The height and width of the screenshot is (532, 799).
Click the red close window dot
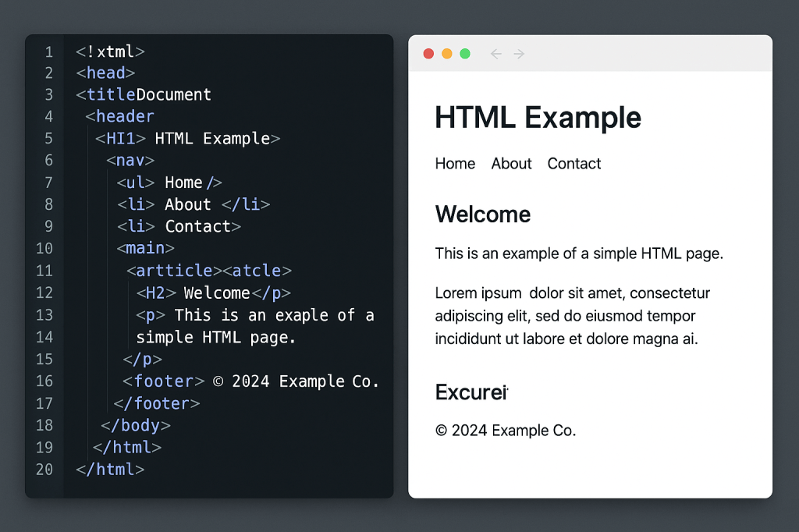[428, 54]
